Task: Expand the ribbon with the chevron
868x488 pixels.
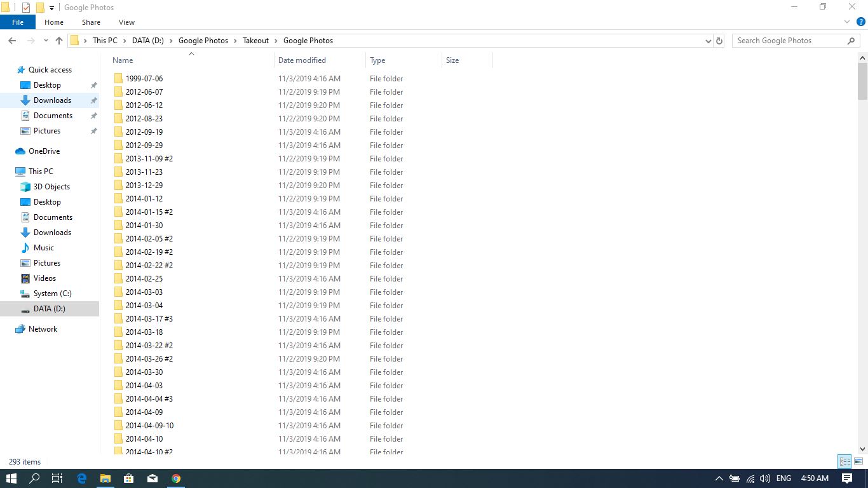Action: 847,22
